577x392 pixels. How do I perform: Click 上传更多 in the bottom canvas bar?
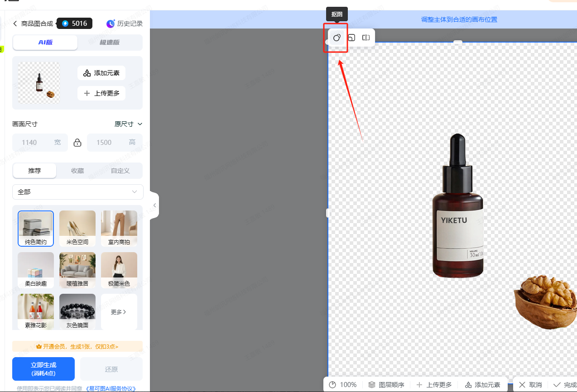434,385
